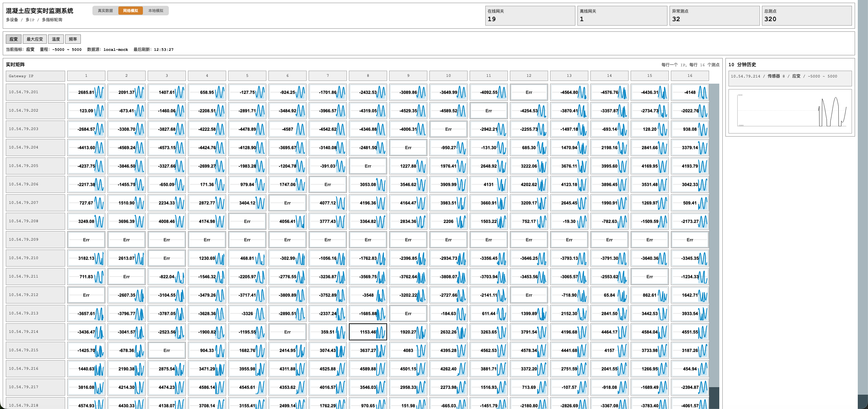Image resolution: width=868 pixels, height=409 pixels.
Task: Select sensor cell with value 4589.88
Action: tap(368, 369)
